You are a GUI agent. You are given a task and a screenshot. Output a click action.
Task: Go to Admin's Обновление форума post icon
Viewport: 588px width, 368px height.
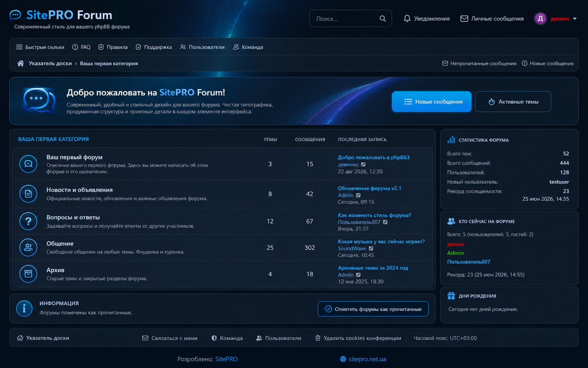(x=358, y=195)
